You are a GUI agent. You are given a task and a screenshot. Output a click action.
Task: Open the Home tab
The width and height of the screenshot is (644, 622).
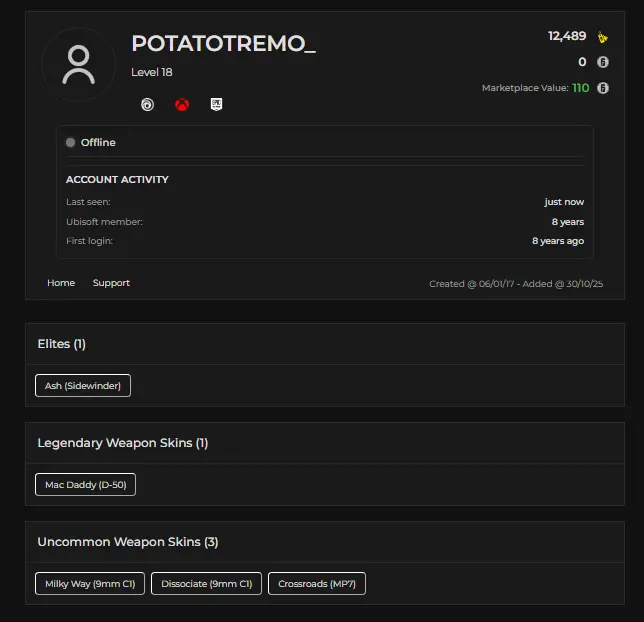[61, 283]
